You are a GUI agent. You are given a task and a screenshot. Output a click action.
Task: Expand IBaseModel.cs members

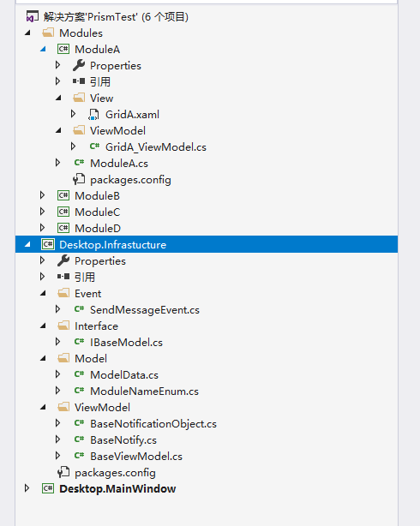(x=57, y=342)
